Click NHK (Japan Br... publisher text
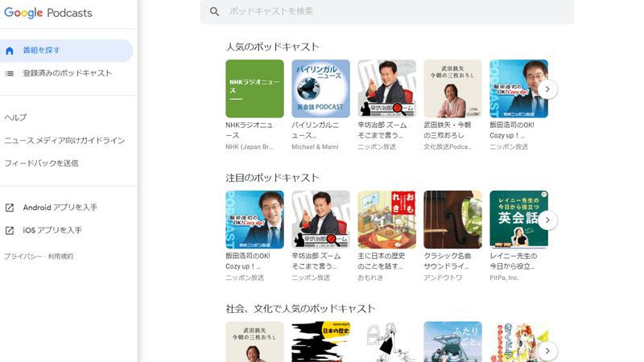The image size is (644, 362). click(250, 147)
